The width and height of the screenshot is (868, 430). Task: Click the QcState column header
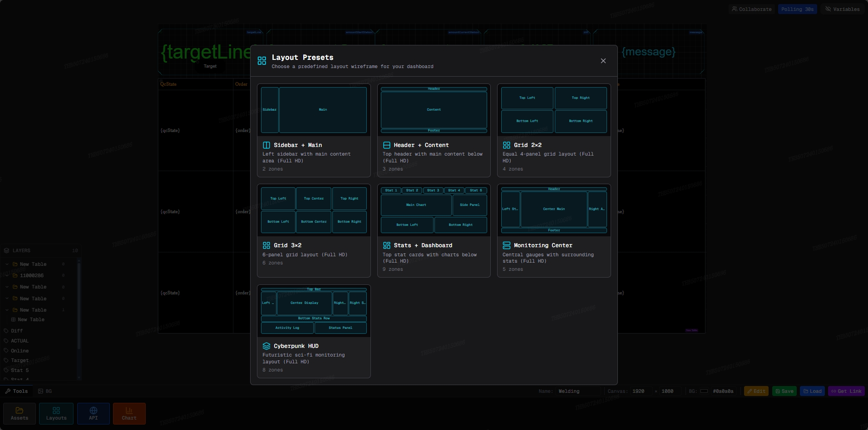tap(168, 84)
